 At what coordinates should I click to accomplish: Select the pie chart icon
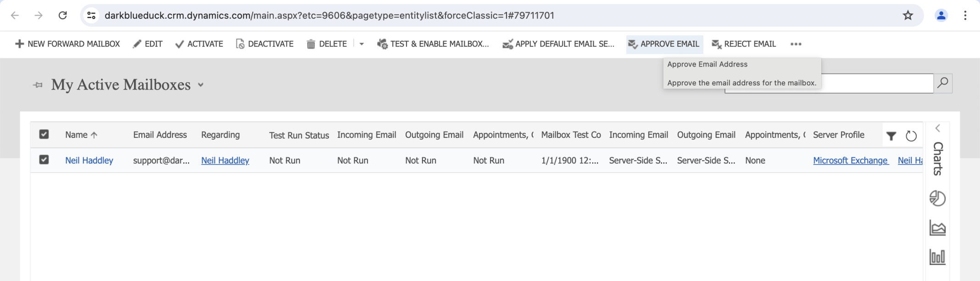(x=937, y=198)
